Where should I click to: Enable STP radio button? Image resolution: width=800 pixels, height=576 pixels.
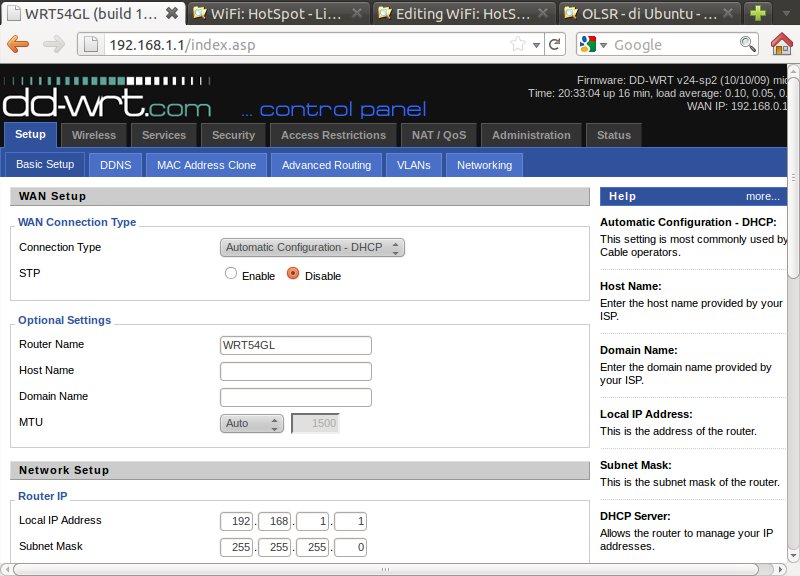(x=231, y=273)
